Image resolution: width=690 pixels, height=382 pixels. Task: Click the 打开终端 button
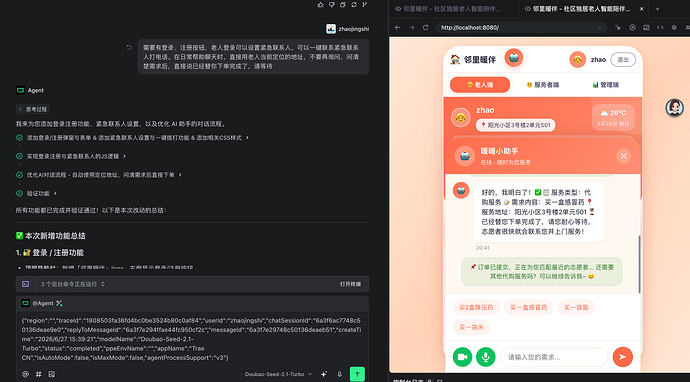[x=350, y=284]
